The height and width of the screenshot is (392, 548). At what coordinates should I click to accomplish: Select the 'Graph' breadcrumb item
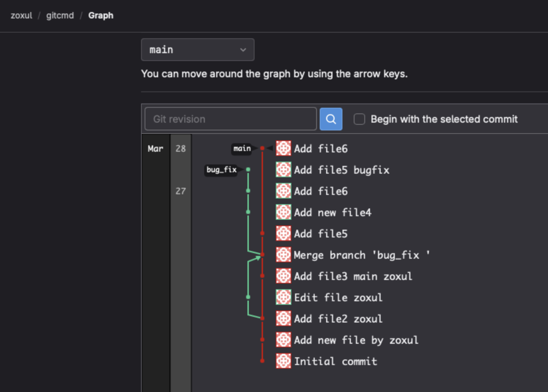click(x=101, y=16)
